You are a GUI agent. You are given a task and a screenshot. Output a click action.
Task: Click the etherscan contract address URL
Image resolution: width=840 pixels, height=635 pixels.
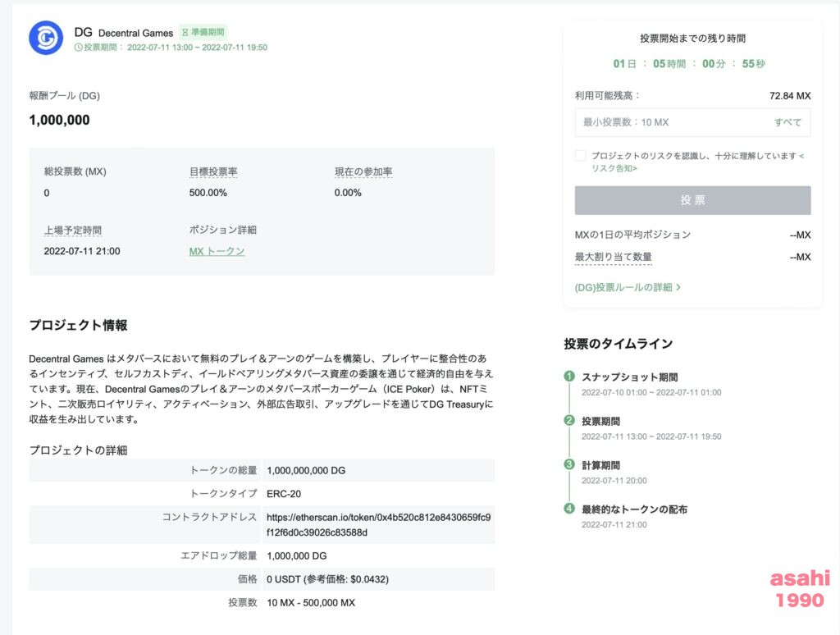click(378, 524)
